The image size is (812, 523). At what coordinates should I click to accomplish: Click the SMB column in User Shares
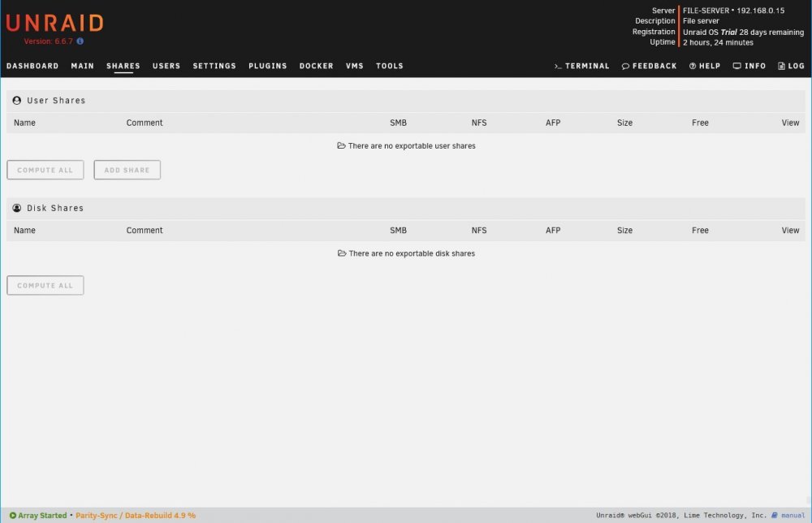398,123
